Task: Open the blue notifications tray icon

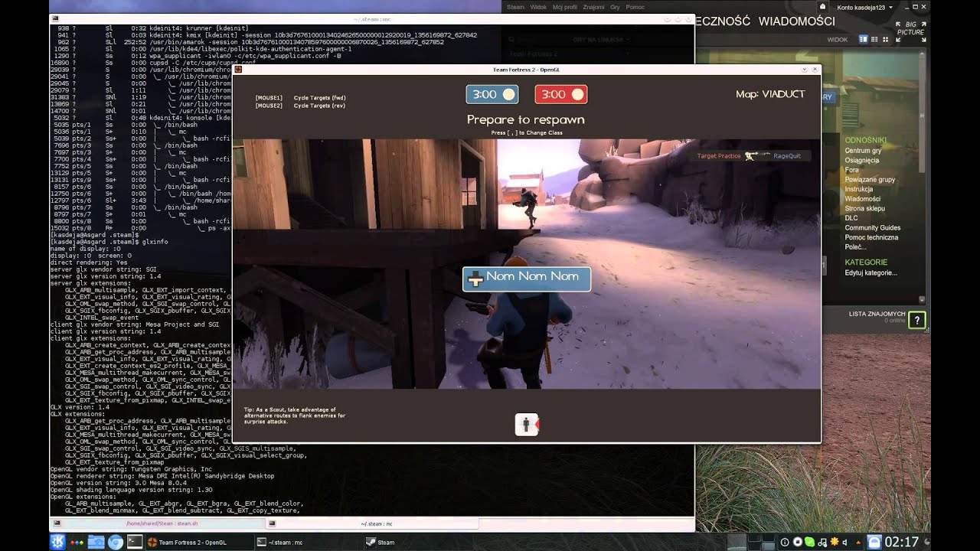Action: coord(874,542)
